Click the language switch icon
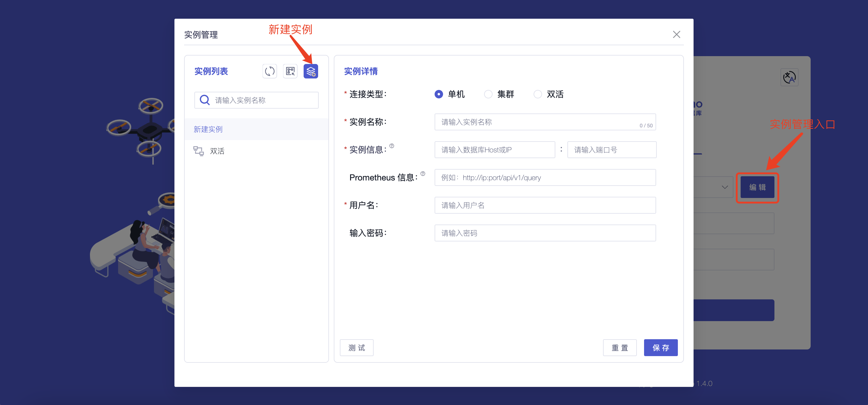This screenshot has width=868, height=405. (789, 78)
